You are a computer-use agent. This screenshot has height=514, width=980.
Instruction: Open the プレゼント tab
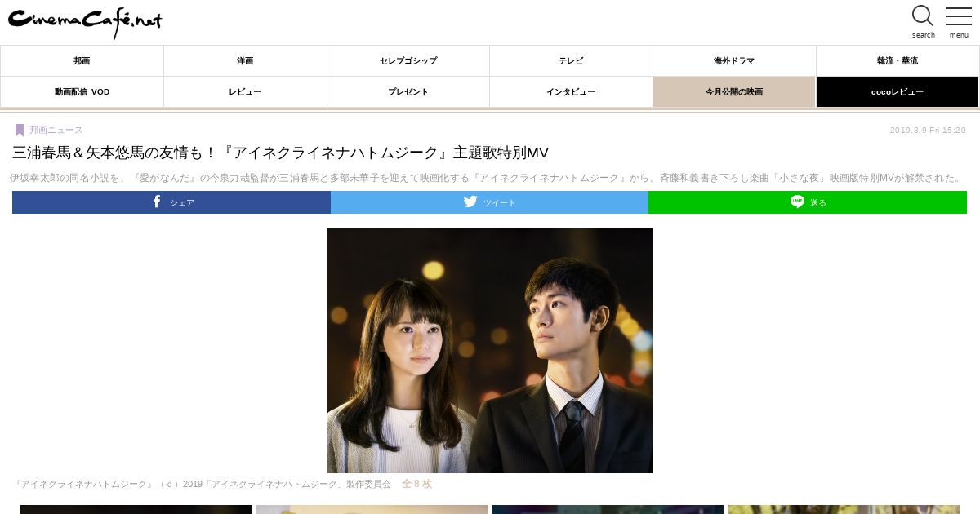tap(408, 92)
